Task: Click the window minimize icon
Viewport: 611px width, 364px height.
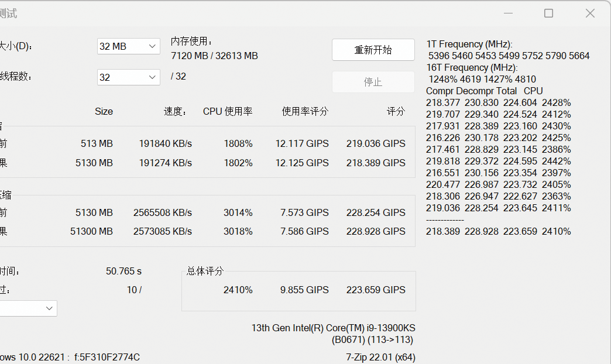Action: (x=508, y=13)
